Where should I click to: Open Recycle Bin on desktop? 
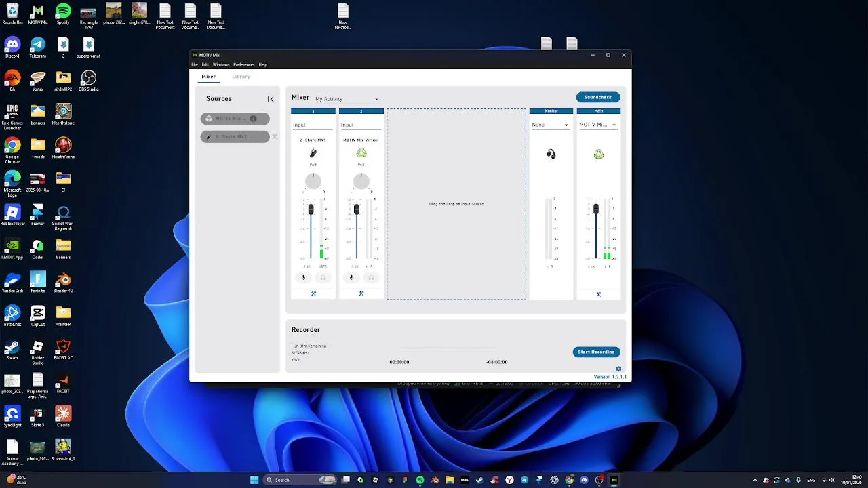point(12,14)
